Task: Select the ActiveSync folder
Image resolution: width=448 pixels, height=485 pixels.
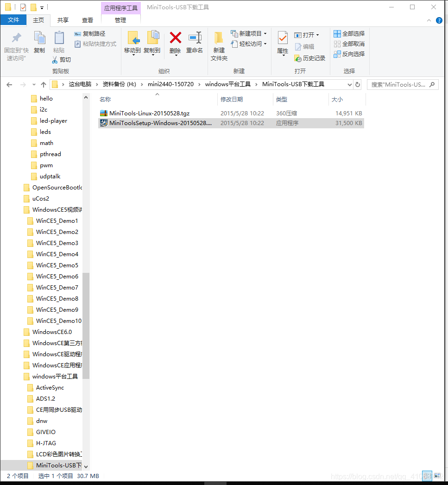Action: point(50,388)
